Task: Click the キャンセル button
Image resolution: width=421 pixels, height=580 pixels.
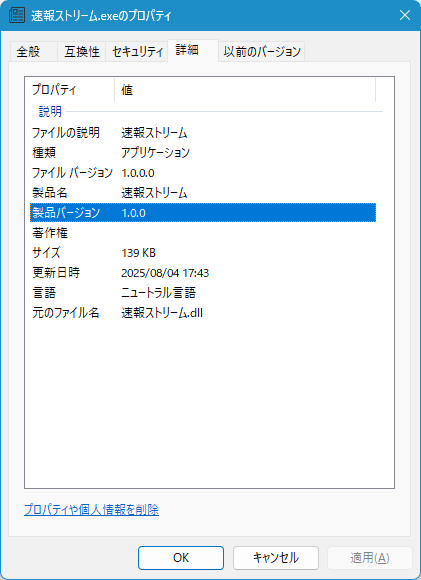Action: point(276,558)
